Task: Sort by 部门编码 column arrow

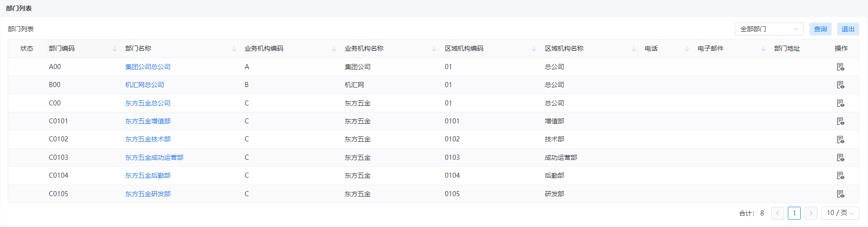Action: click(115, 49)
